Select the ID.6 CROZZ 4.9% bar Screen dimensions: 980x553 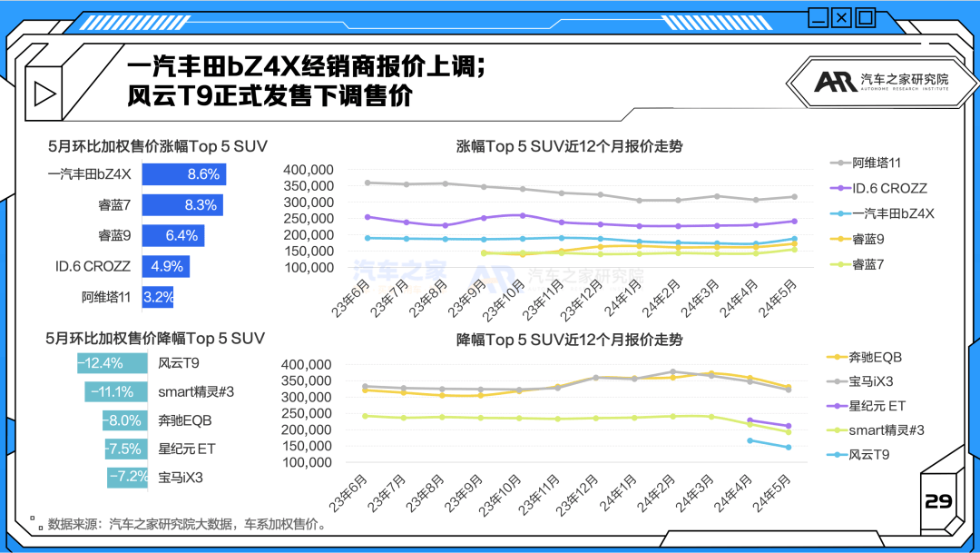[x=166, y=266]
